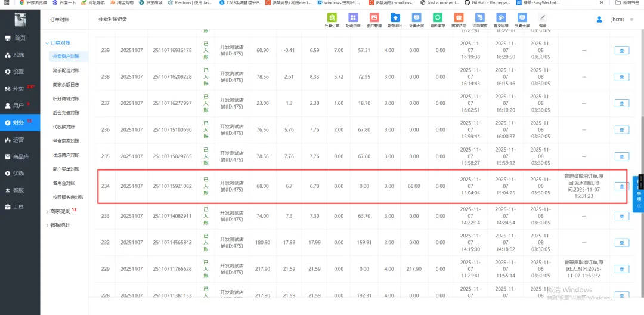
Task: Click the 编辑 pencil icon
Action: (x=543, y=20)
